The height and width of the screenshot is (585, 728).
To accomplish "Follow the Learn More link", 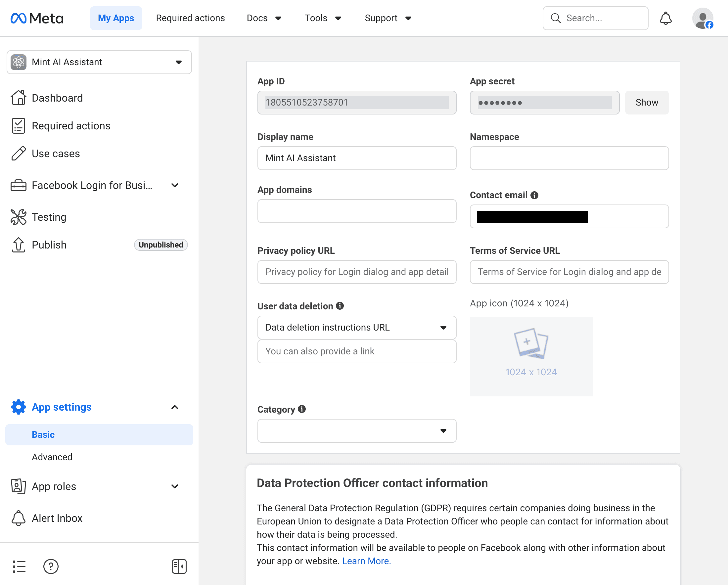I will pos(366,561).
